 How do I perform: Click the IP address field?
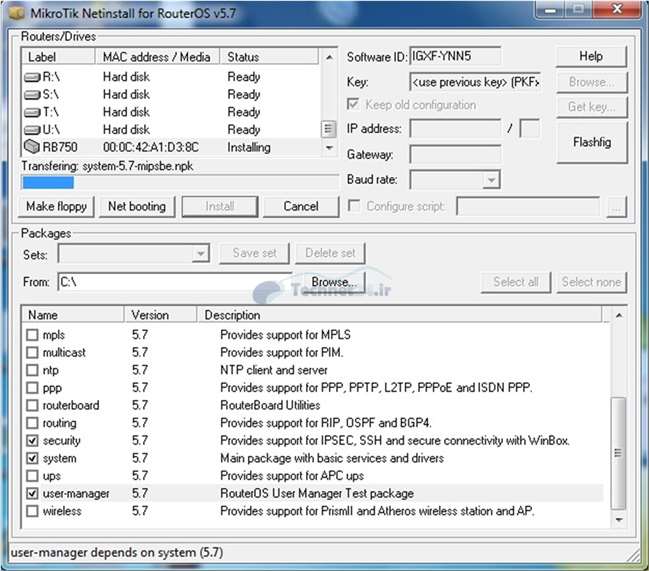click(455, 129)
